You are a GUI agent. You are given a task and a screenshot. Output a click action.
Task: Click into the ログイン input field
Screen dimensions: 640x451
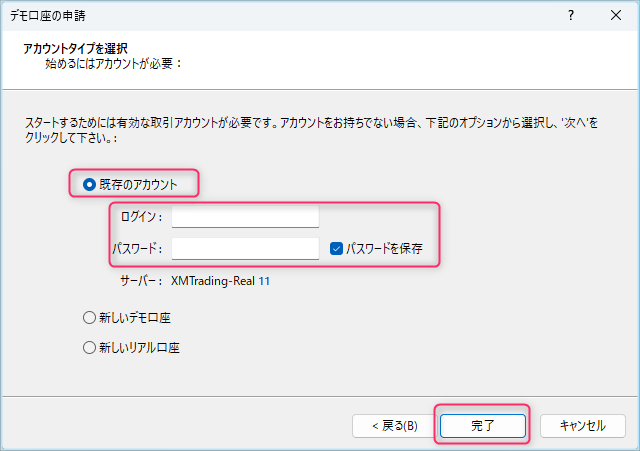pos(245,216)
